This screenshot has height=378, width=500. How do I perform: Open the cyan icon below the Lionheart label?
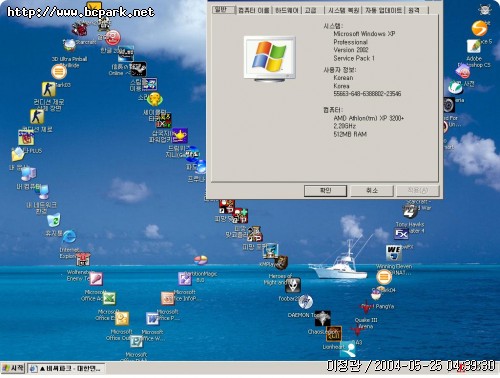(x=348, y=349)
